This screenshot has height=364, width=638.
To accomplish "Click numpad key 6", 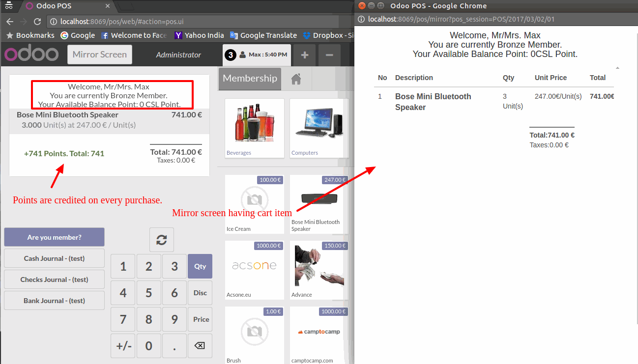I will tap(174, 293).
